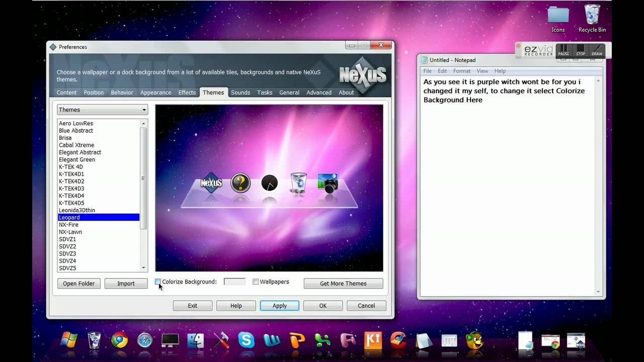
Task: Open Notepad View menu
Action: (x=482, y=71)
